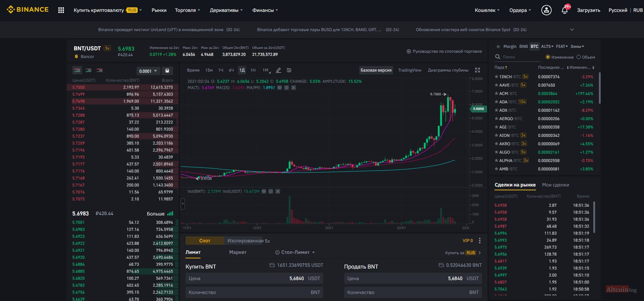Select the TradingView chart tab

(x=410, y=70)
